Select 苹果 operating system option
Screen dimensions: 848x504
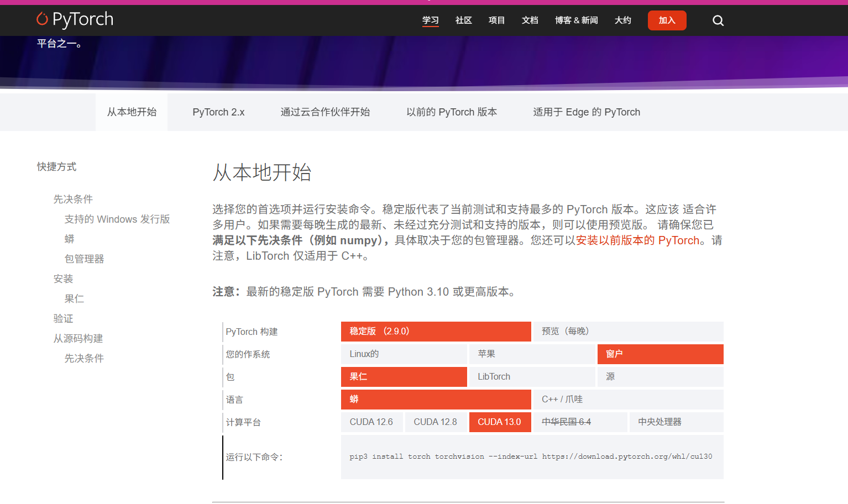532,354
